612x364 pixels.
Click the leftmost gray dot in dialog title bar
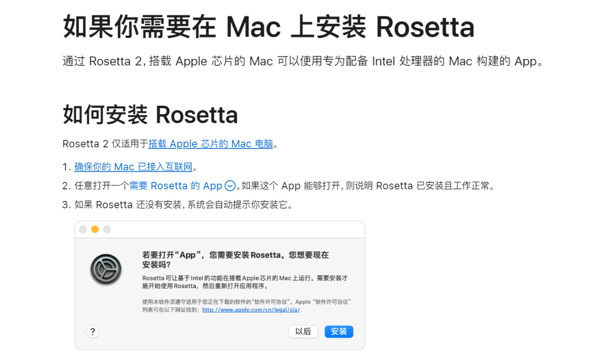[x=83, y=229]
